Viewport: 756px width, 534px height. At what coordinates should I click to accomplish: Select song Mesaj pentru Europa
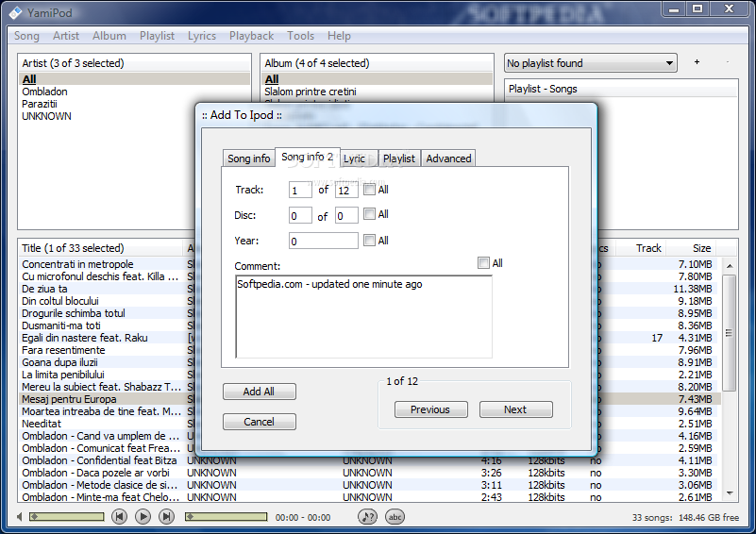click(x=69, y=399)
